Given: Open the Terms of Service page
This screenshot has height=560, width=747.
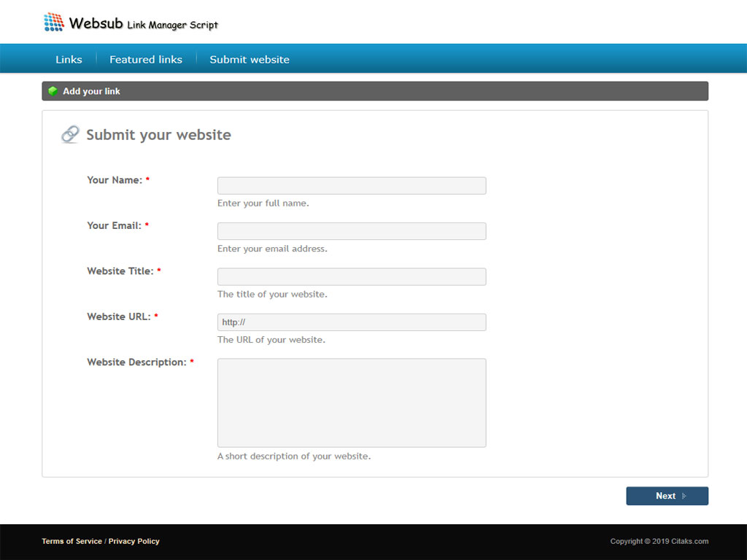Looking at the screenshot, I should click(x=71, y=541).
